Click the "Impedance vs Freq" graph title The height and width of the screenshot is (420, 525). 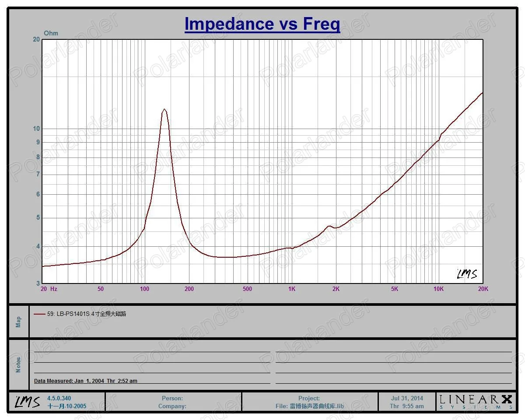(262, 24)
